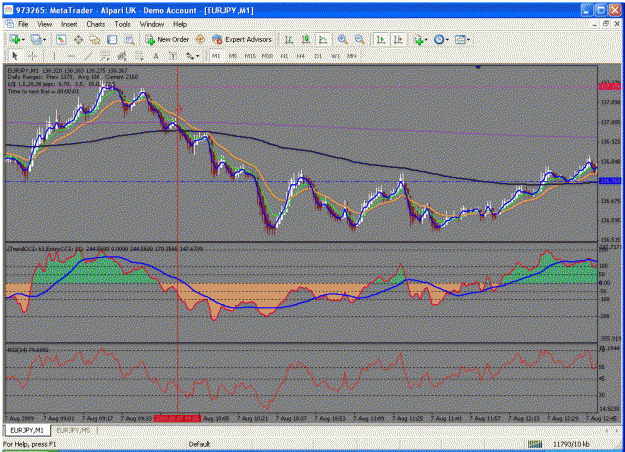This screenshot has height=452, width=625.
Task: Select the W1 timeframe
Action: (335, 56)
